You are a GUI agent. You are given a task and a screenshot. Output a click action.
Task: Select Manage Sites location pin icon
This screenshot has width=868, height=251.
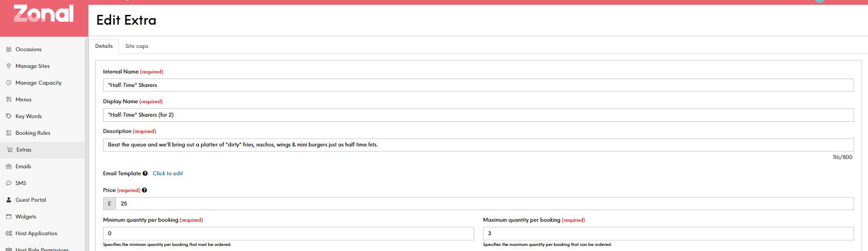pyautogui.click(x=9, y=66)
